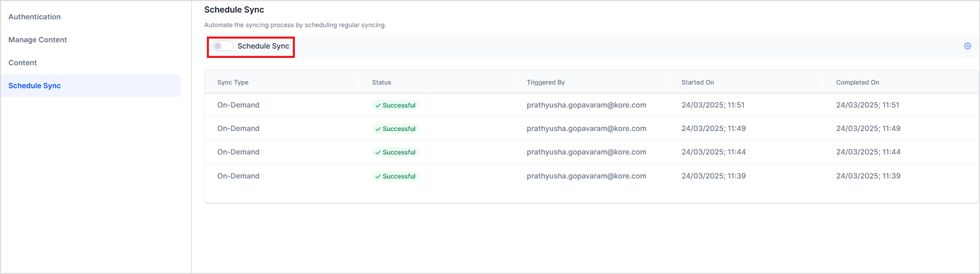Click the Status column header
Viewport: 980px width, 274px height.
381,82
